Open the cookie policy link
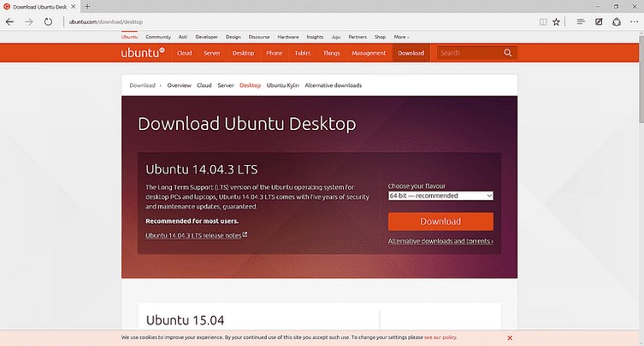This screenshot has height=346, width=644. point(440,337)
